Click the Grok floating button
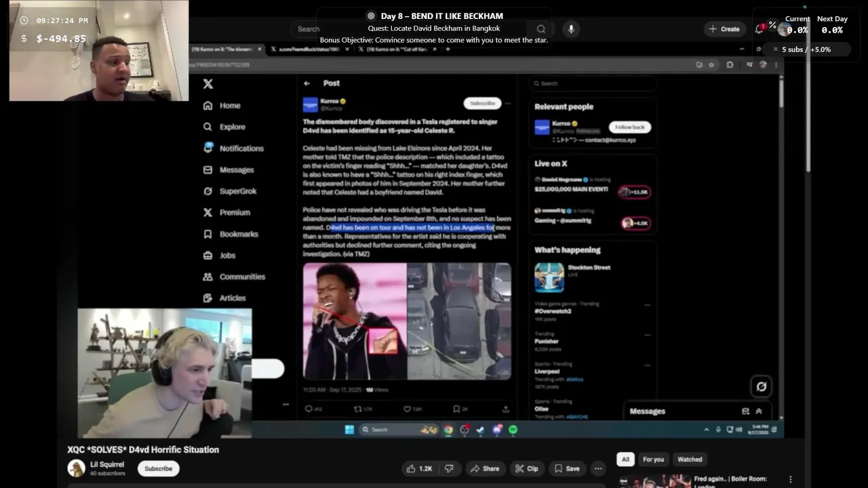This screenshot has height=488, width=868. coord(762,386)
